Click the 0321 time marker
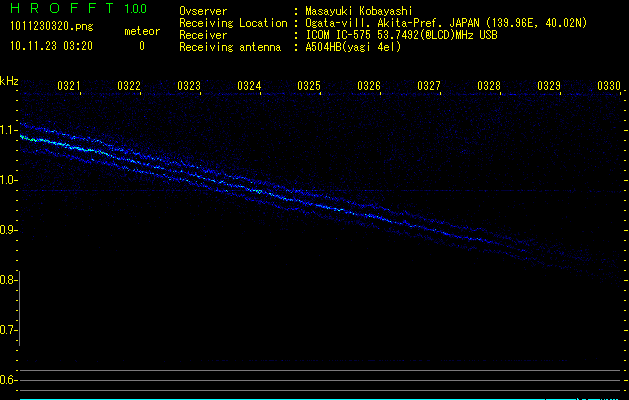Image resolution: width=629 pixels, height=400 pixels. pos(69,86)
